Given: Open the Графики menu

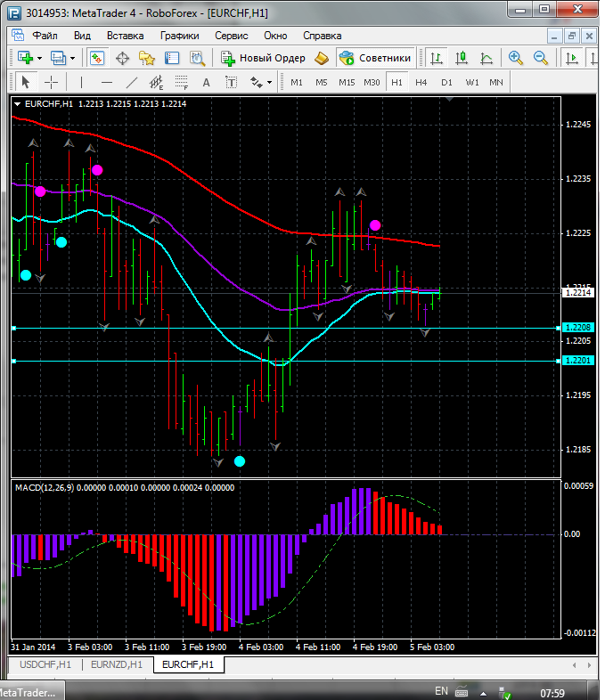Looking at the screenshot, I should pos(179,36).
